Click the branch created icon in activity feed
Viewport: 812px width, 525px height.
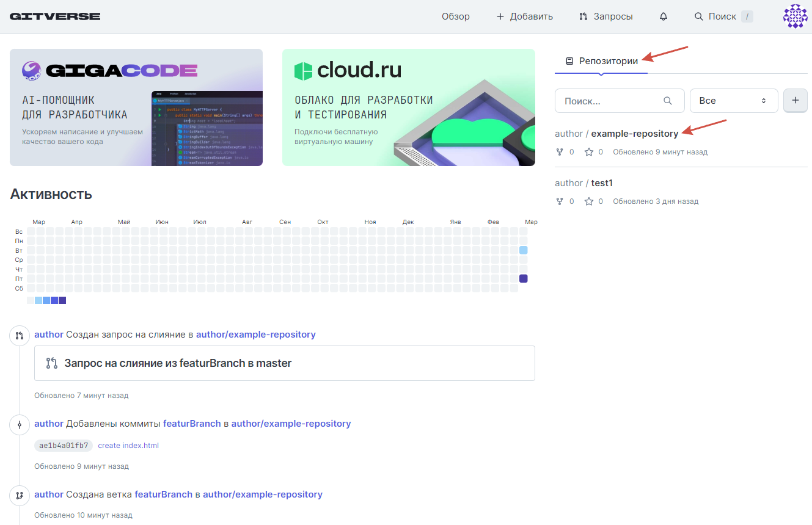(20, 495)
